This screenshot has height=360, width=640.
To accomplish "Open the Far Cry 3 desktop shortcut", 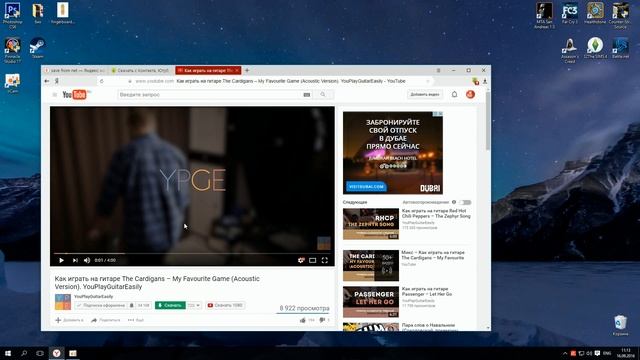I will [x=570, y=13].
